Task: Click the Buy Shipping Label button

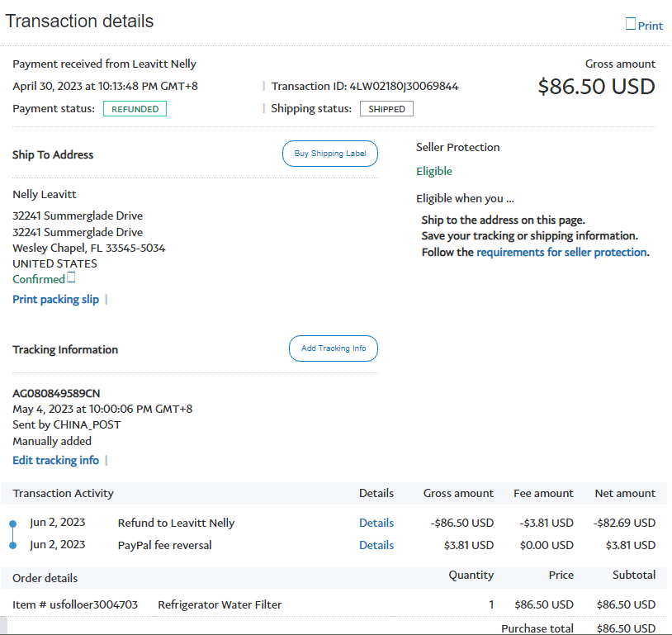Action: click(330, 154)
